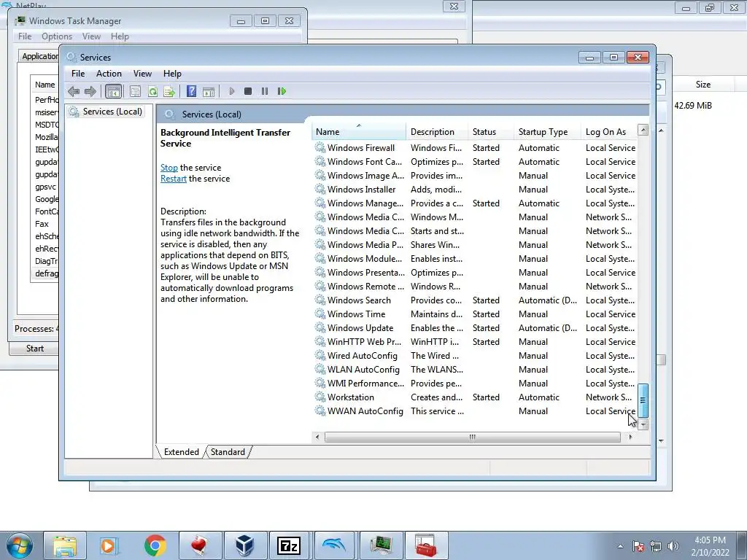Select Windows Time service row
This screenshot has width=747, height=560.
click(x=475, y=314)
